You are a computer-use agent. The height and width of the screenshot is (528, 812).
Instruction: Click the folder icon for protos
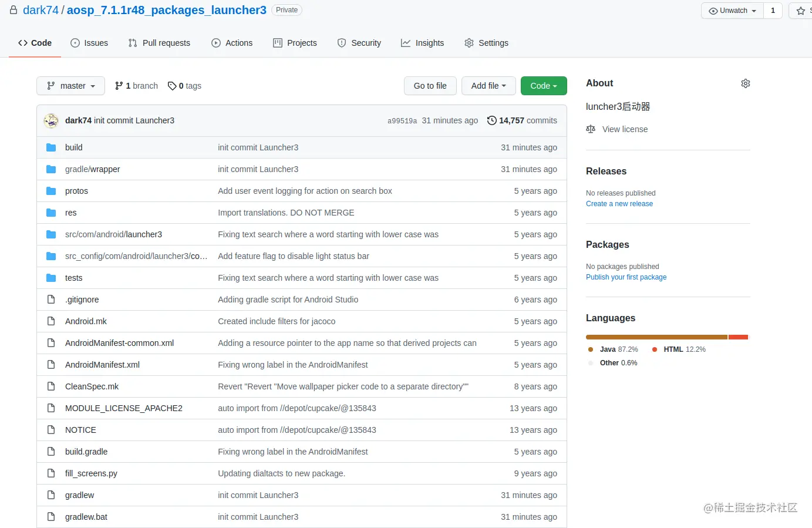pos(51,191)
